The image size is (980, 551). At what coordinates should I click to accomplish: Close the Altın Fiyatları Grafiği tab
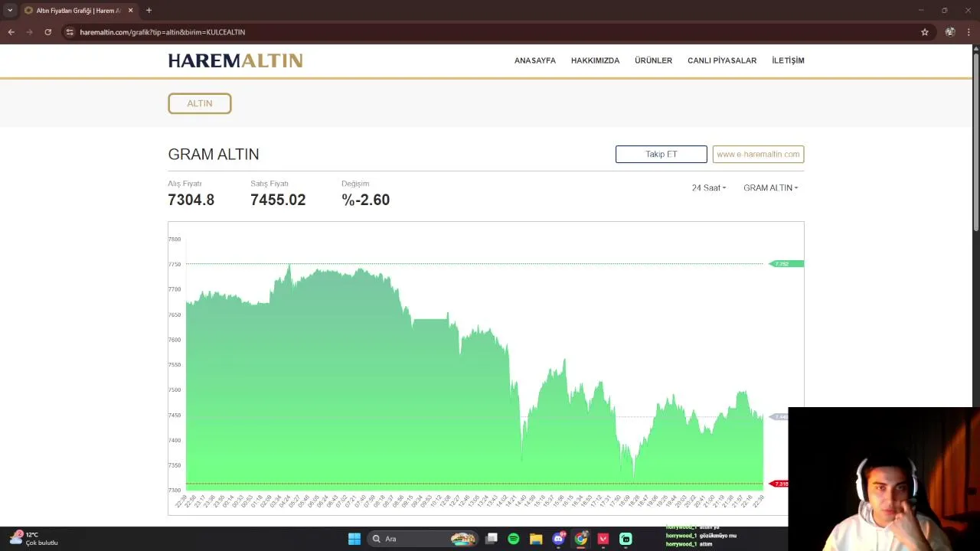pyautogui.click(x=131, y=11)
